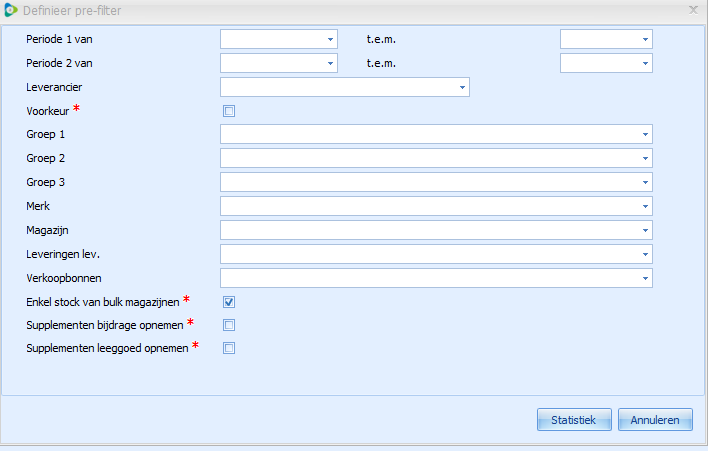
Task: Click the Statistiek button
Action: tap(574, 420)
